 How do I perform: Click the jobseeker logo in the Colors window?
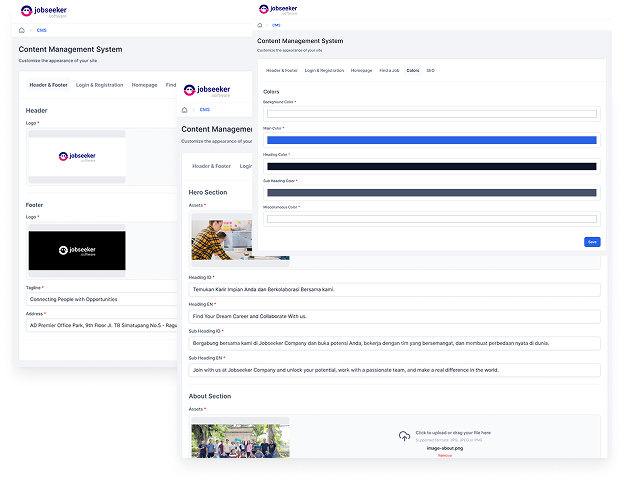[x=278, y=10]
